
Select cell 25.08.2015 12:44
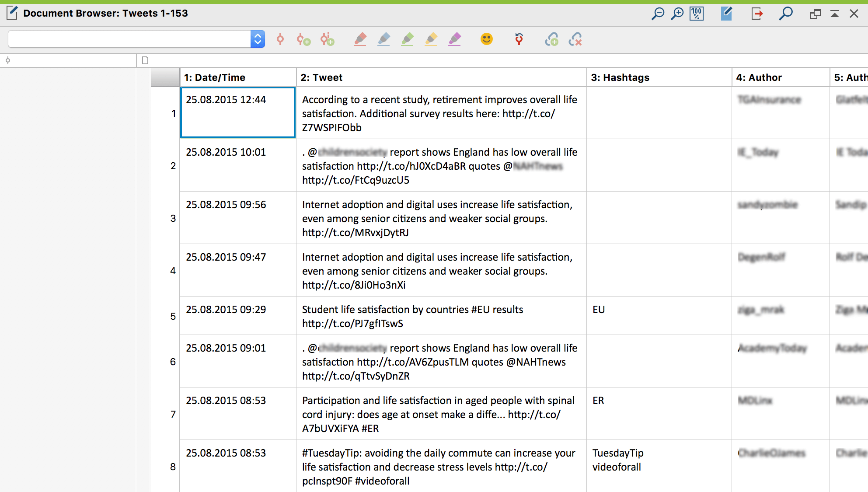click(238, 113)
